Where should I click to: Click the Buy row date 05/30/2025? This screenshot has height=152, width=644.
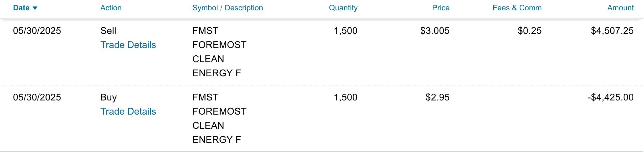[37, 97]
